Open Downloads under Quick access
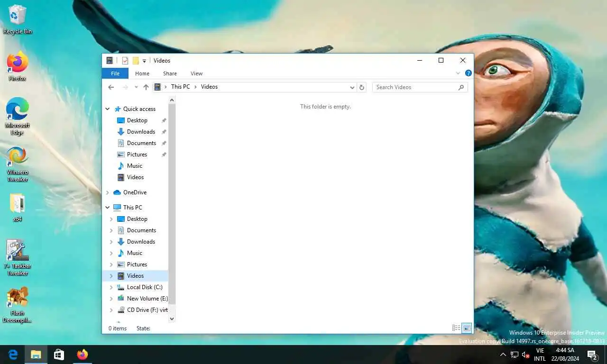Screen dimensions: 607x364 coord(141,132)
